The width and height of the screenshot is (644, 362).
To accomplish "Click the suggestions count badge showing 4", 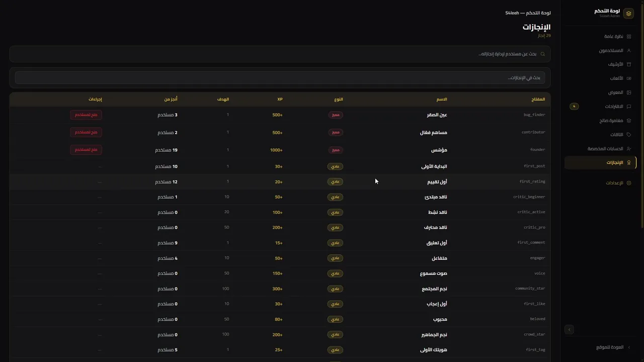I will [x=574, y=107].
